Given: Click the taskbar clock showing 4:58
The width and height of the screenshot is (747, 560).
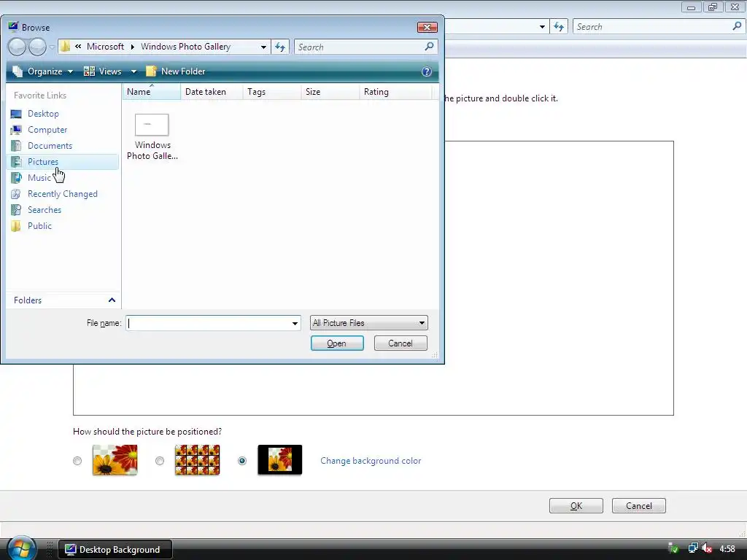Looking at the screenshot, I should [727, 549].
